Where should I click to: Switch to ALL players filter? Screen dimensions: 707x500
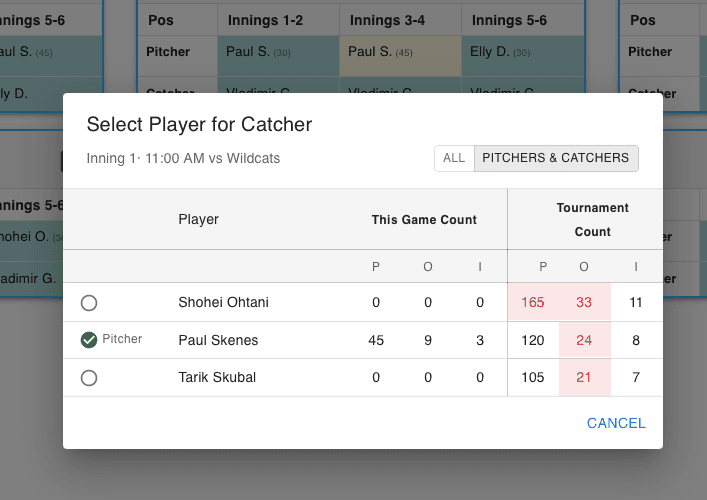(x=454, y=158)
